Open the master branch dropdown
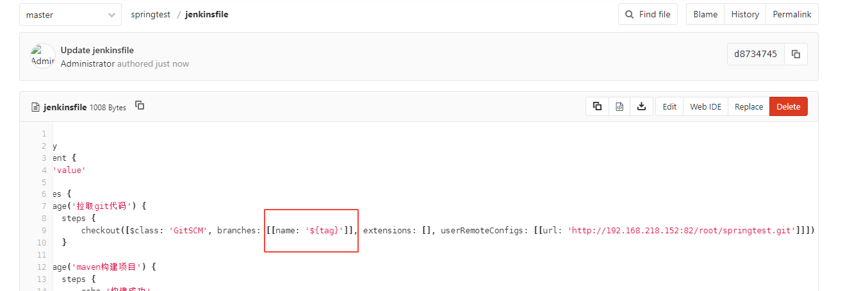 (x=70, y=15)
